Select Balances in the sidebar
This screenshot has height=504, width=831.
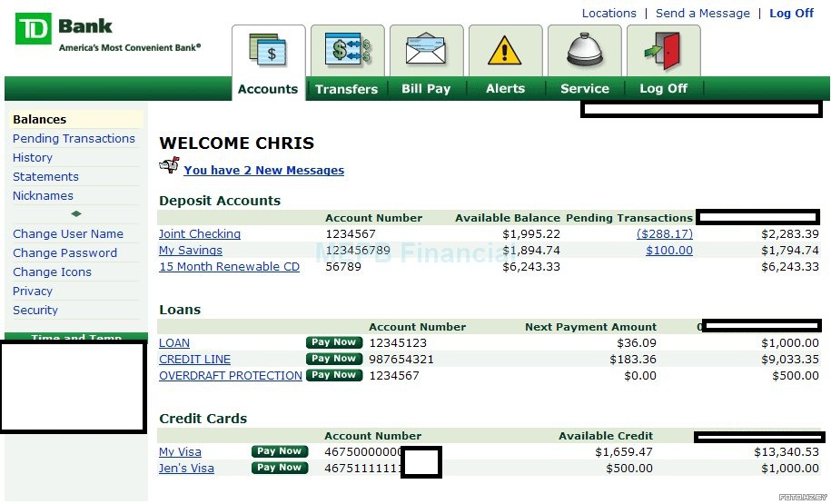pos(40,119)
